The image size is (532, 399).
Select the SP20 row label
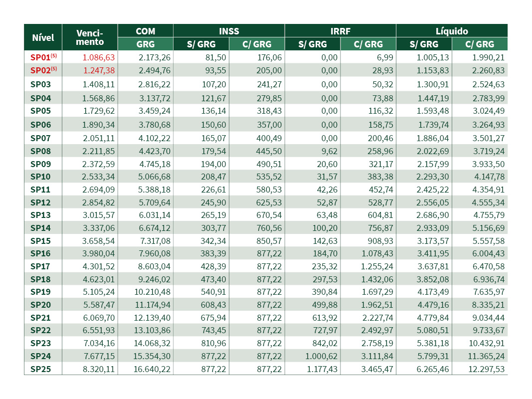click(40, 305)
